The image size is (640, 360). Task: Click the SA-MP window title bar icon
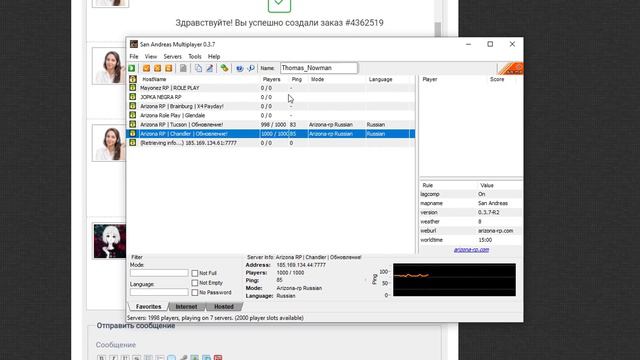coord(133,44)
